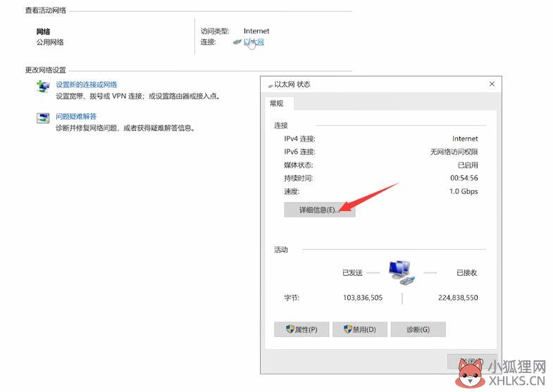553x392 pixels.
Task: Click the 更改网络设置 heading
Action: point(46,70)
